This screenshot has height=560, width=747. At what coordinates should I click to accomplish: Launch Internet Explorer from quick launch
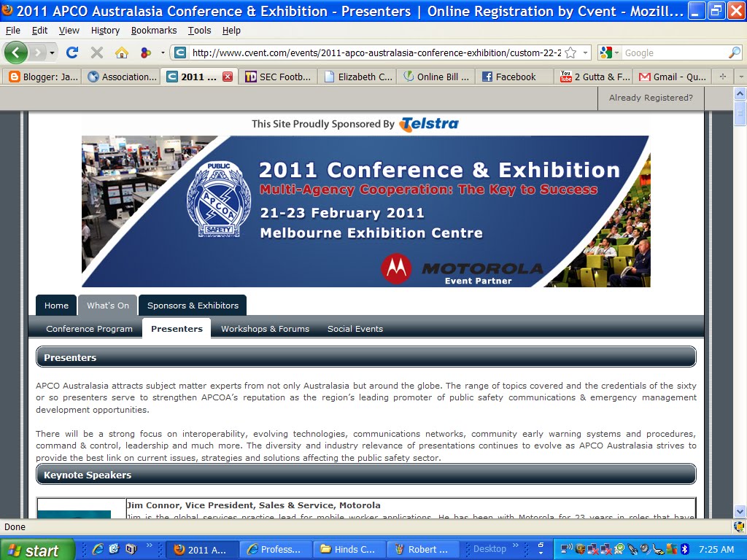coord(98,550)
